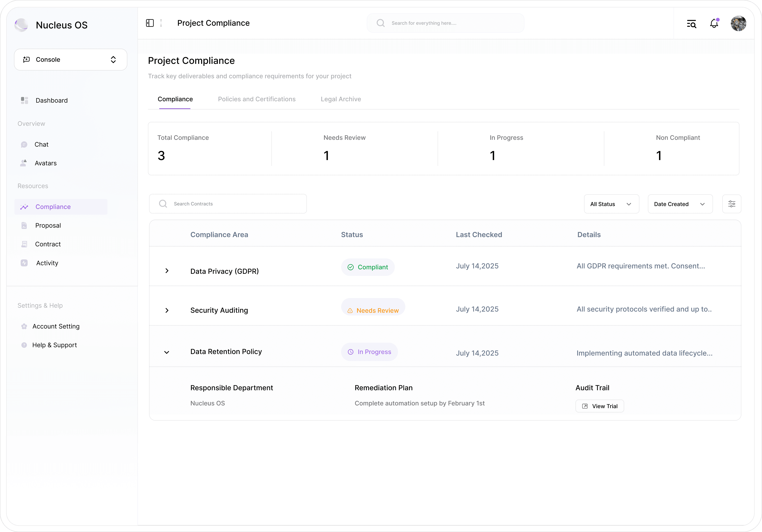Click the Search Contracts field

tap(228, 203)
